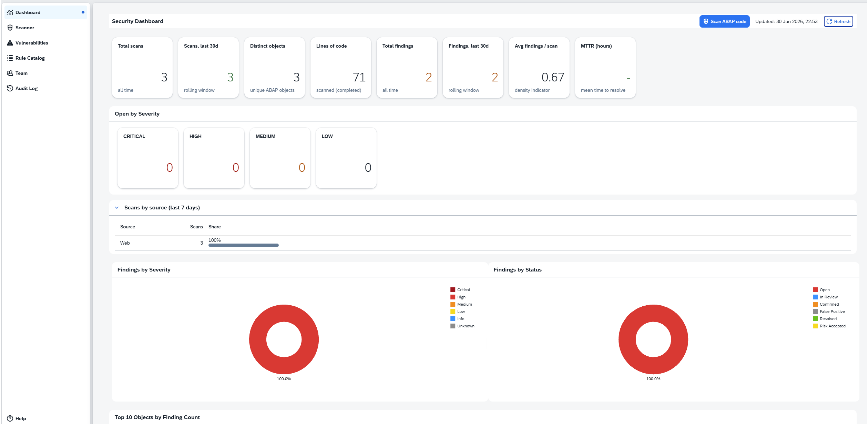Open the Scanner menu item
Screen dimensions: 868x425
46,28
